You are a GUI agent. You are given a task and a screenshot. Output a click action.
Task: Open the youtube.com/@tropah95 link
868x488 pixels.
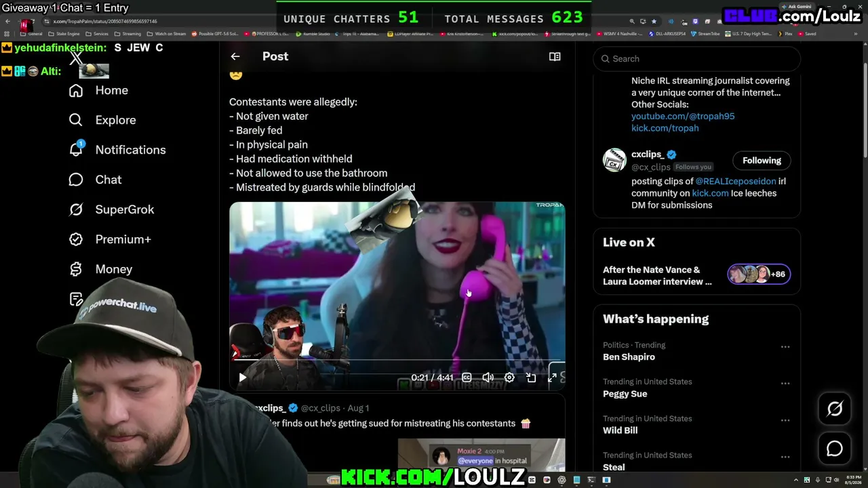click(683, 116)
